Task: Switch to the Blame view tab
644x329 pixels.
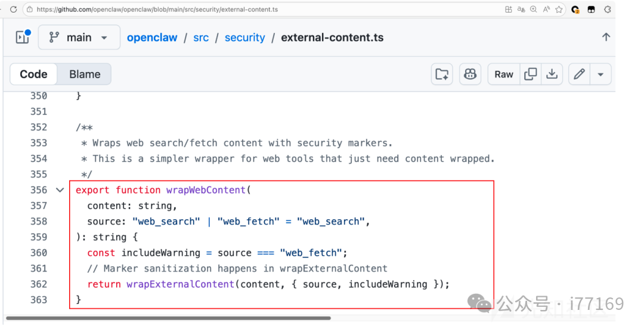Action: pos(85,75)
